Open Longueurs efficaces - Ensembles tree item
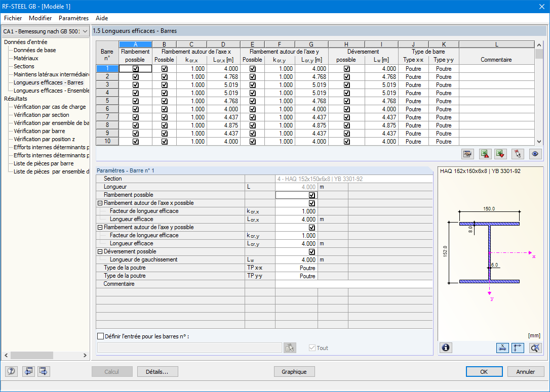The image size is (550, 392). tap(51, 91)
